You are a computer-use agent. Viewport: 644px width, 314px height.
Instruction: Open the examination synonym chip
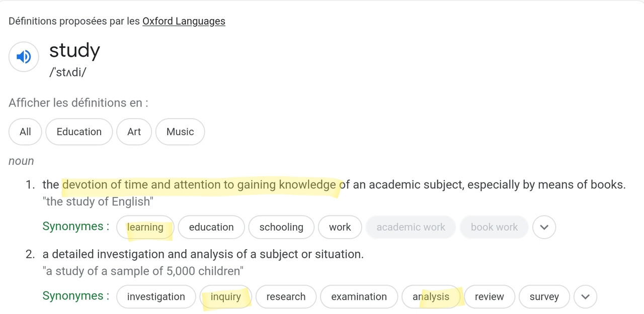[359, 296]
